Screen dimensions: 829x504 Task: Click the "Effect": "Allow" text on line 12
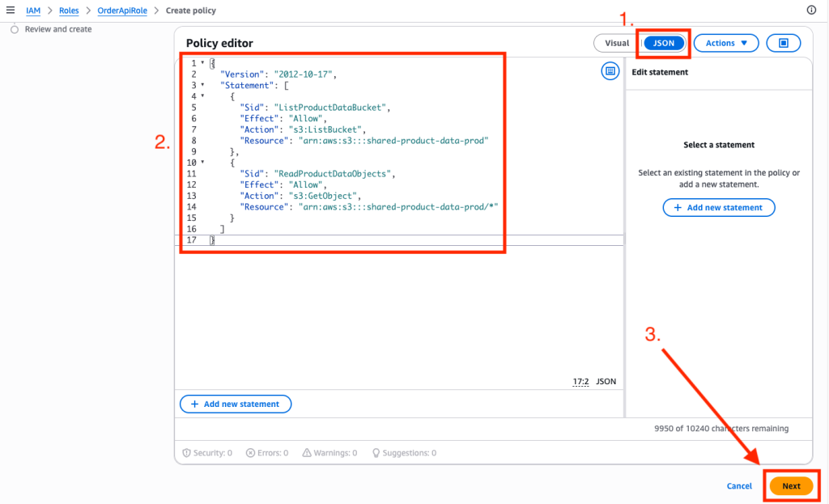pyautogui.click(x=283, y=185)
